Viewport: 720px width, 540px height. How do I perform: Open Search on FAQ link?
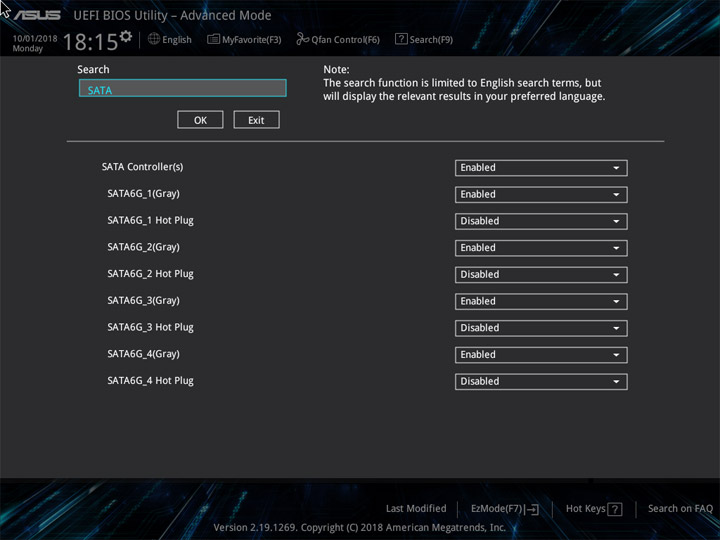[680, 508]
